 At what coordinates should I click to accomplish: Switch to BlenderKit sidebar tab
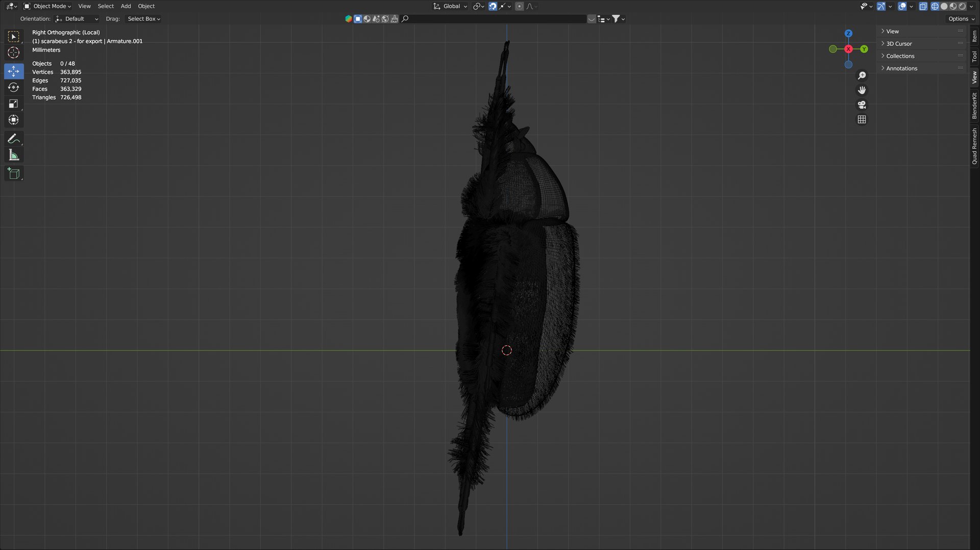coord(974,106)
